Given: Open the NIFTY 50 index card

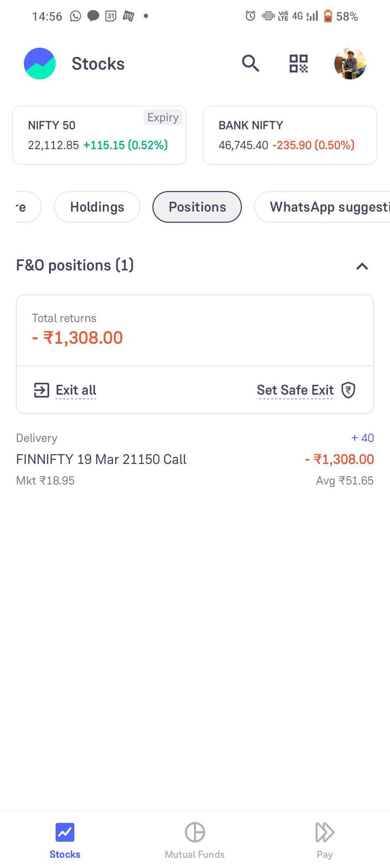Looking at the screenshot, I should pyautogui.click(x=99, y=135).
